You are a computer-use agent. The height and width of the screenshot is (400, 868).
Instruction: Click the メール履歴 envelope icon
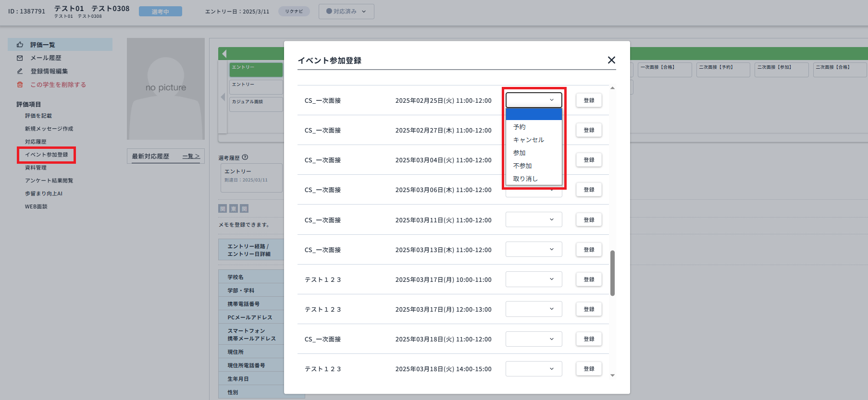[20, 58]
